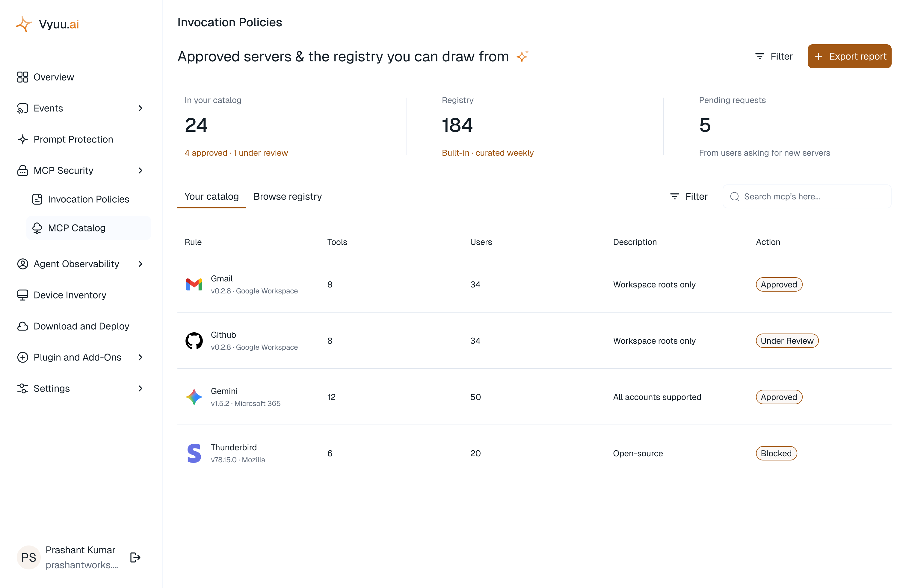This screenshot has height=588, width=906.
Task: Click the Prompt Protection sparkle icon
Action: click(22, 139)
